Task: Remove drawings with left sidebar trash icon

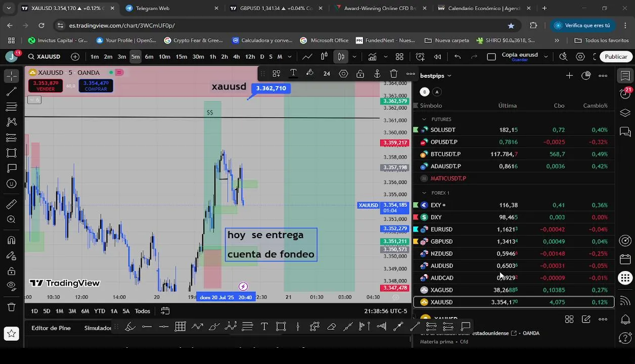Action: 12,307
